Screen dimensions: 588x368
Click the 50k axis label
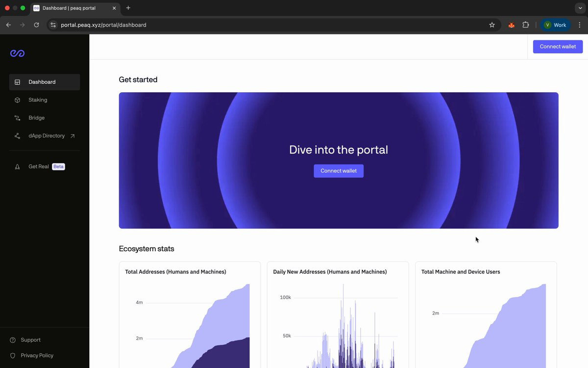[x=287, y=336]
